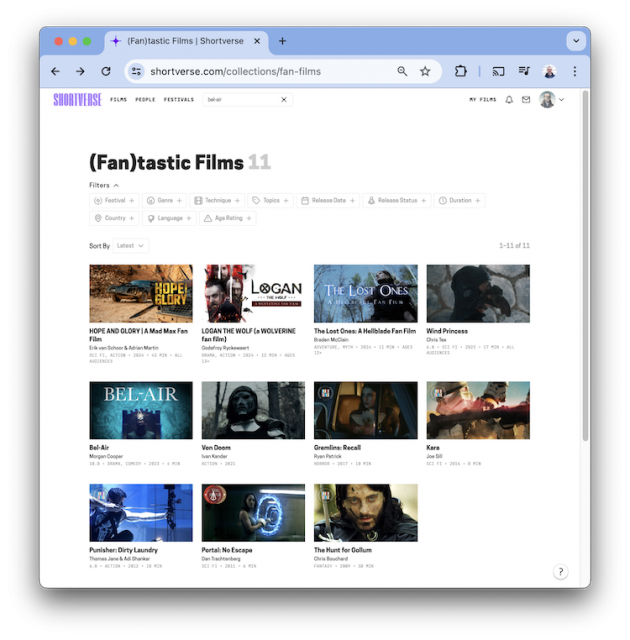Open the Chrome three-dot menu
The image size is (630, 640).
(x=575, y=71)
